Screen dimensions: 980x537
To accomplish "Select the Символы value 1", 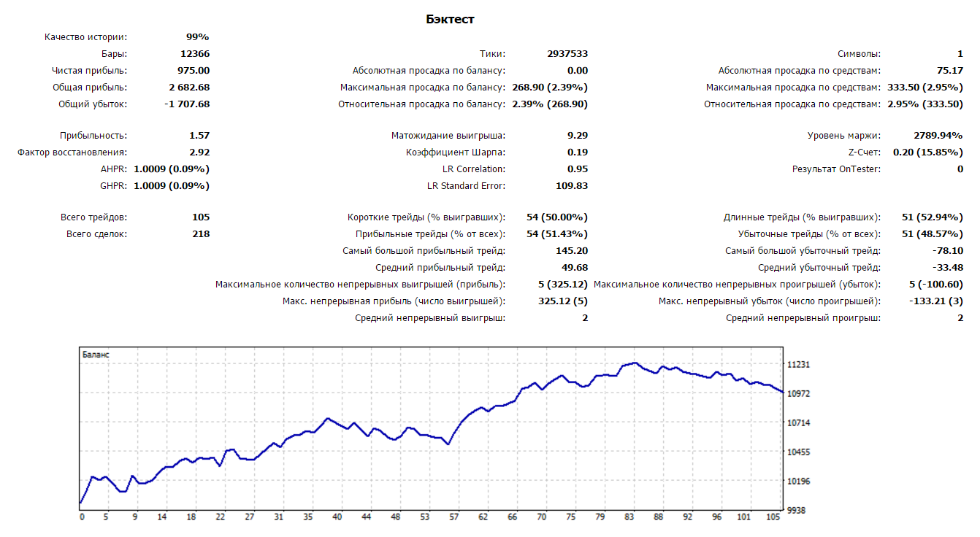I will [x=960, y=54].
